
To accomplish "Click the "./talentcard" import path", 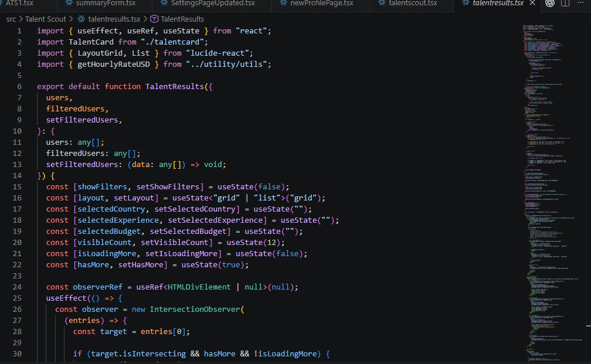I will point(172,42).
